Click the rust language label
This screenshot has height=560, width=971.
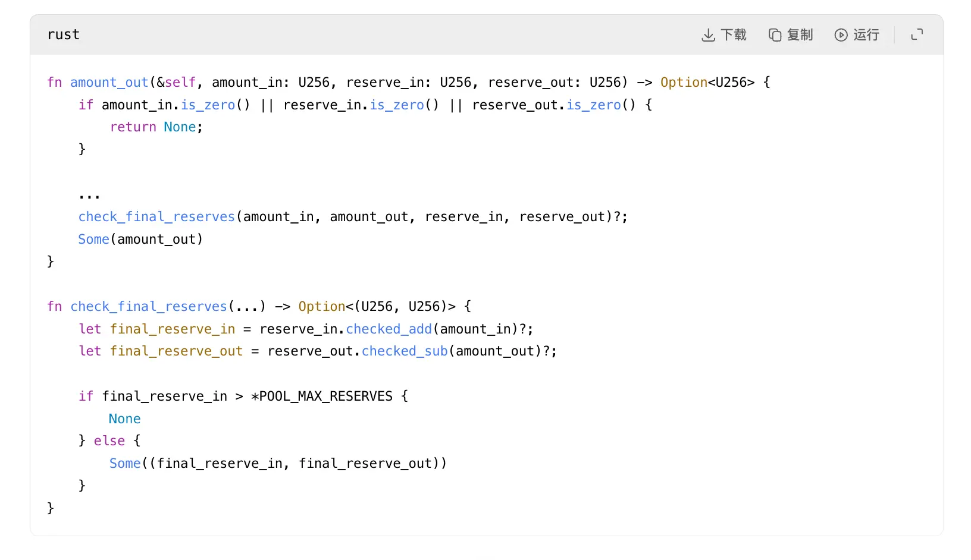pos(63,35)
